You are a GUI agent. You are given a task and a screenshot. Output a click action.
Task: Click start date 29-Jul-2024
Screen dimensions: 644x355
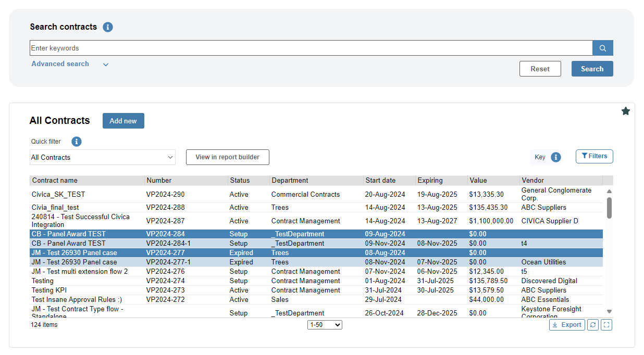[383, 300]
